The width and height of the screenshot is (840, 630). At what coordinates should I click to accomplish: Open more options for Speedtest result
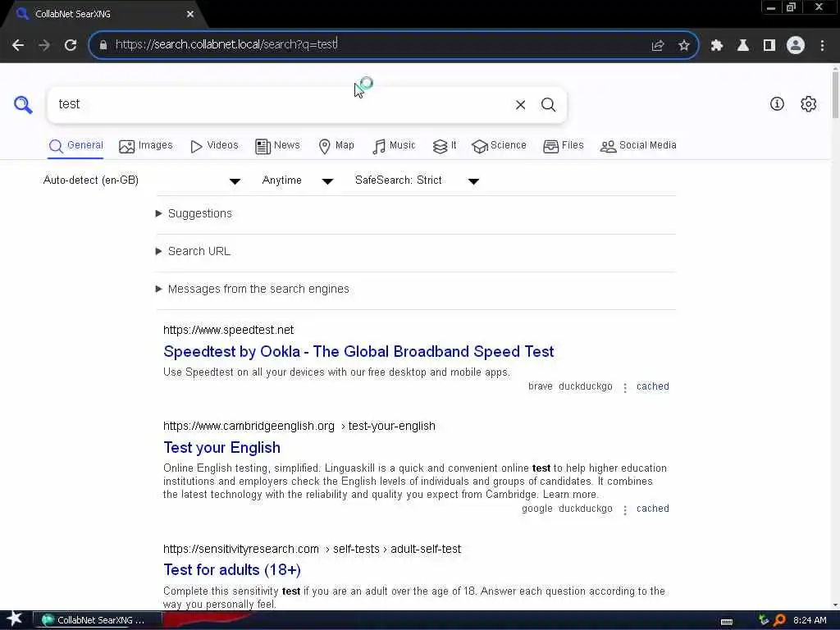pos(624,387)
